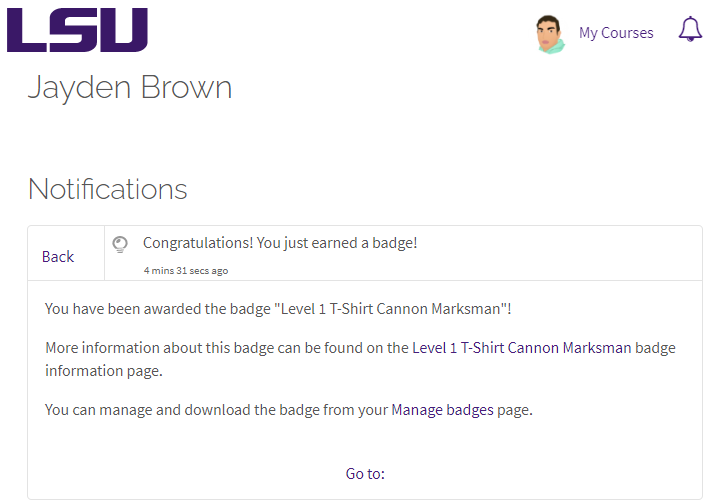Open the Manage badges page link
Viewport: 709px width, 504px height.
tap(442, 410)
